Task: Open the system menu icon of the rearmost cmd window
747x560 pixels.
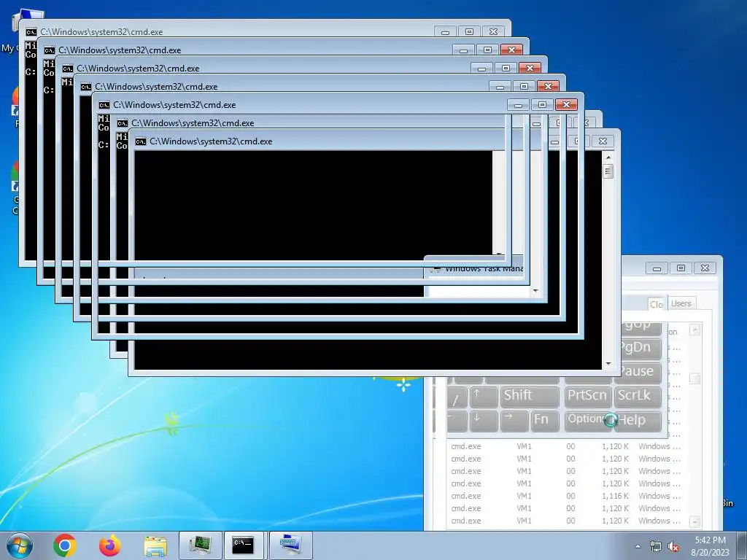Action: [31, 32]
